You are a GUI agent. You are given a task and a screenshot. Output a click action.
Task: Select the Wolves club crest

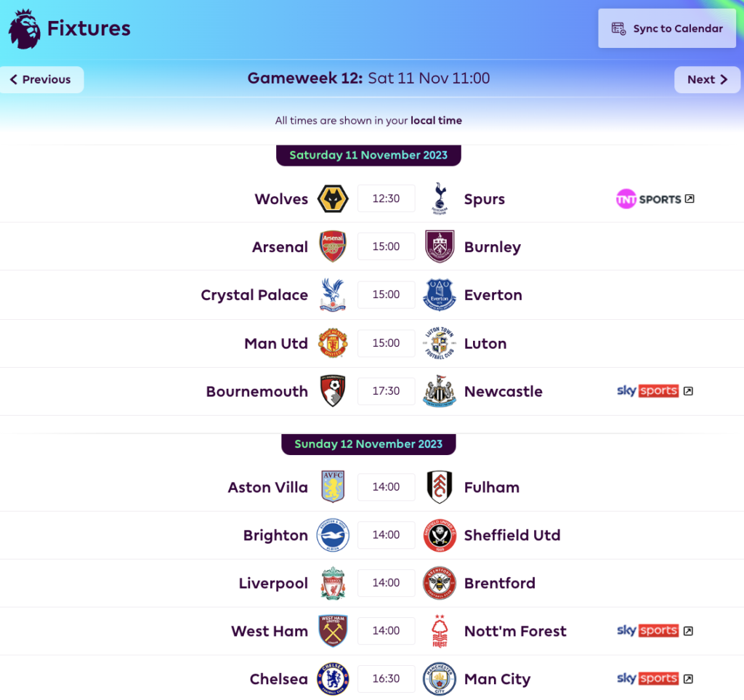pyautogui.click(x=333, y=198)
